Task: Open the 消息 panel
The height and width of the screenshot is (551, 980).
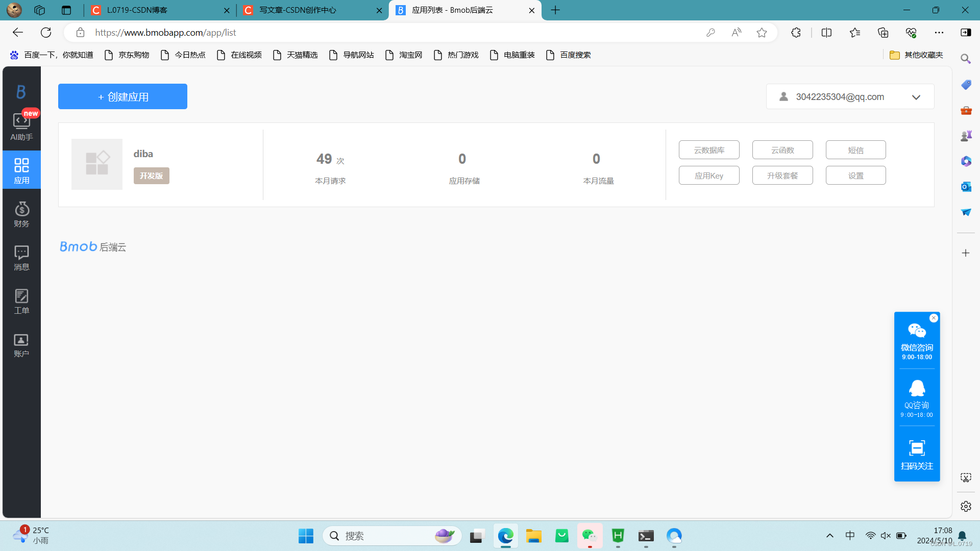Action: point(21,258)
